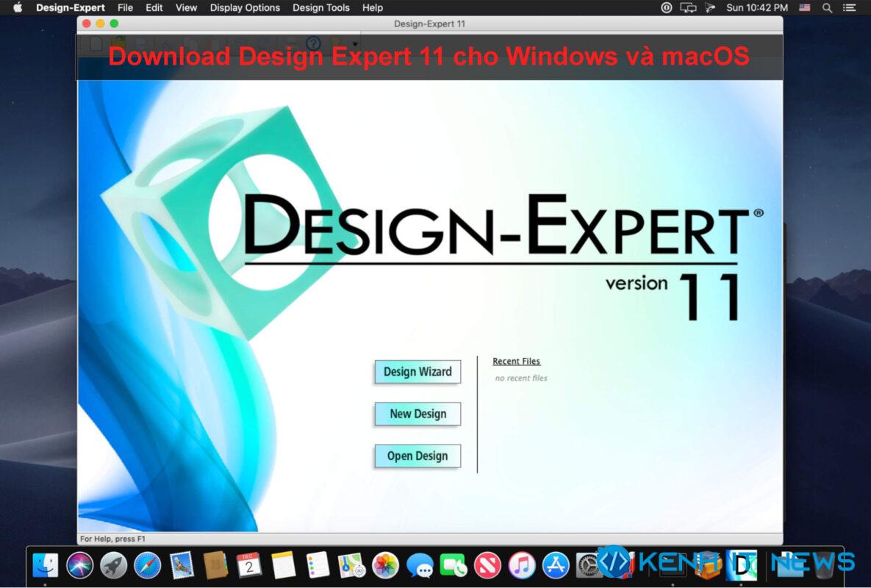Screen dimensions: 871x588
Task: Click the menu bar clock Sun 10:42 PM
Action: point(757,8)
